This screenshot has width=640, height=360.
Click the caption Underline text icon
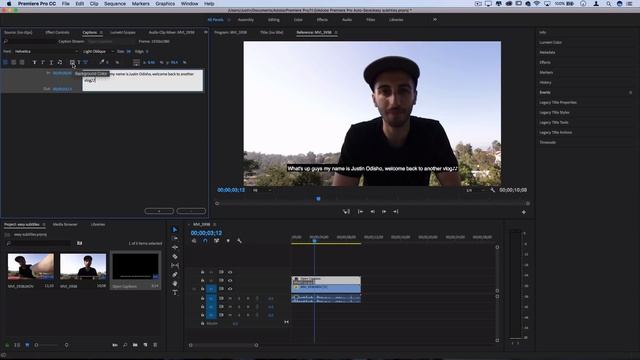(x=51, y=62)
